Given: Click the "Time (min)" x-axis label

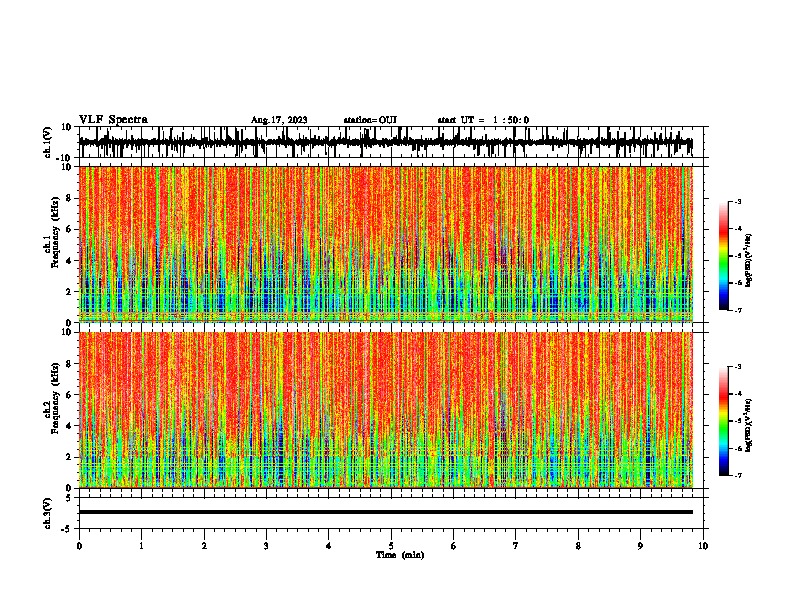Looking at the screenshot, I should pyautogui.click(x=400, y=555).
